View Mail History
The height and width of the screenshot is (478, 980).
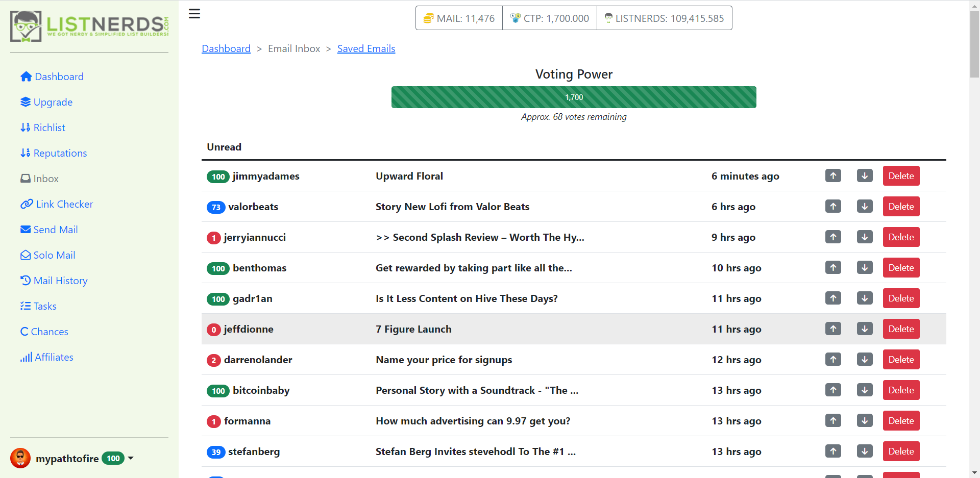pyautogui.click(x=54, y=281)
